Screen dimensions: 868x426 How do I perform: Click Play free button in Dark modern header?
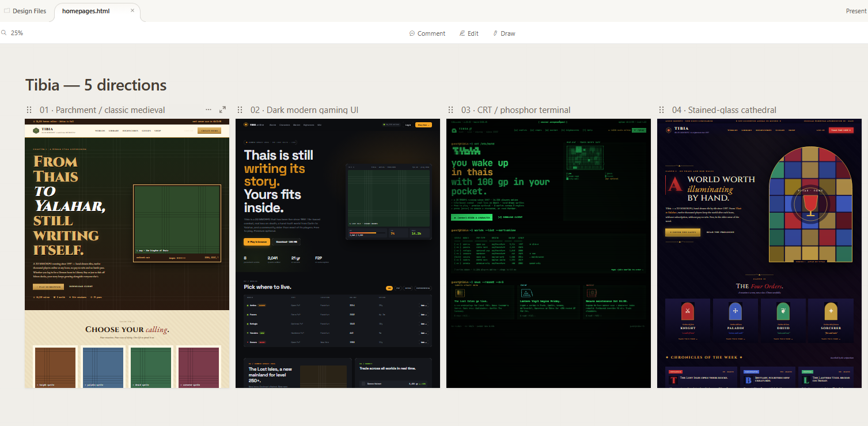click(x=423, y=125)
